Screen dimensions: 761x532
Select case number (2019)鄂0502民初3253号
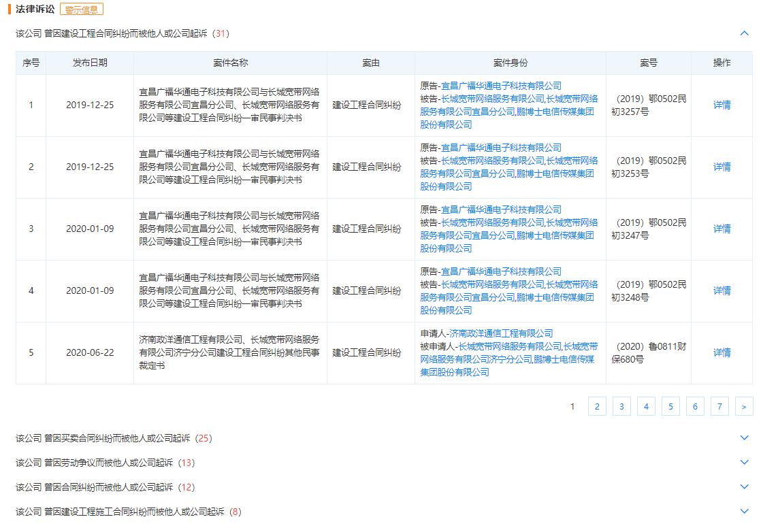[649, 167]
